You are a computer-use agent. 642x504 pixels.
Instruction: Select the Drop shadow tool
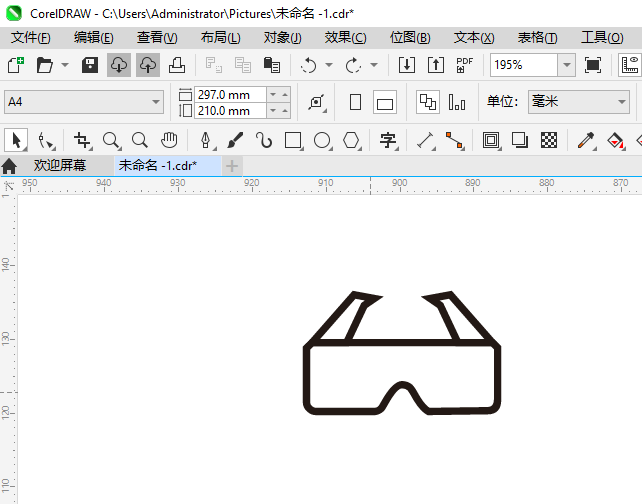(x=520, y=140)
